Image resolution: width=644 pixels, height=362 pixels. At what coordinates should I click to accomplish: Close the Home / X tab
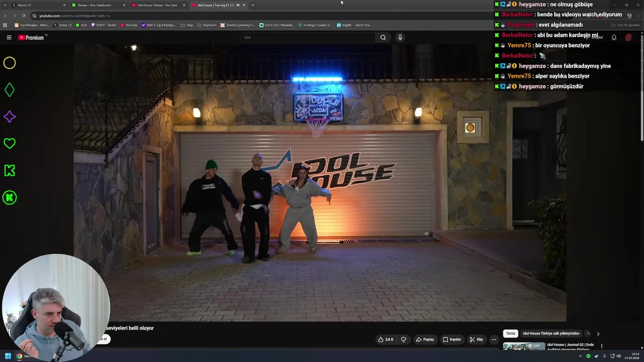pyautogui.click(x=64, y=5)
